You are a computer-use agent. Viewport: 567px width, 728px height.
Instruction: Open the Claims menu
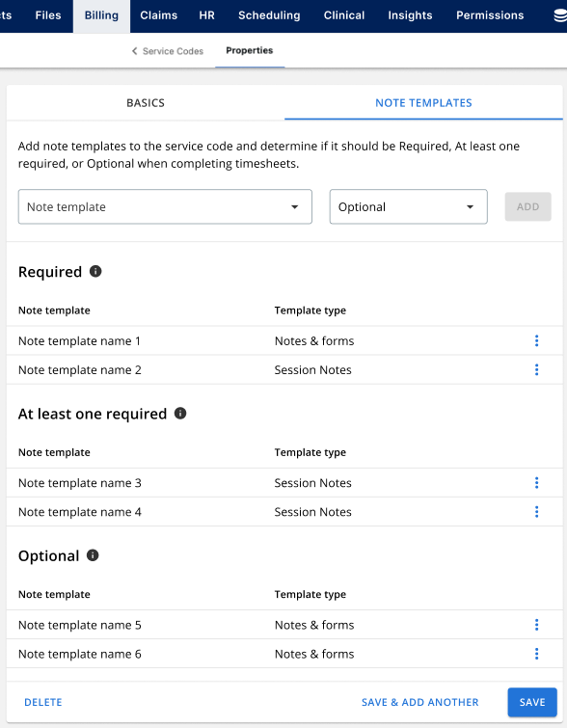click(158, 15)
